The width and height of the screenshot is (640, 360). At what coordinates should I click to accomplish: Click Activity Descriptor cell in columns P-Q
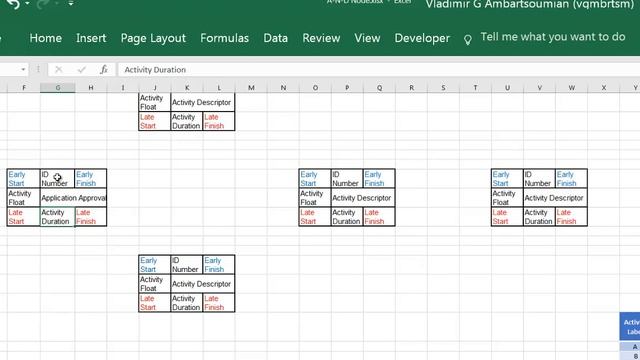coord(363,198)
